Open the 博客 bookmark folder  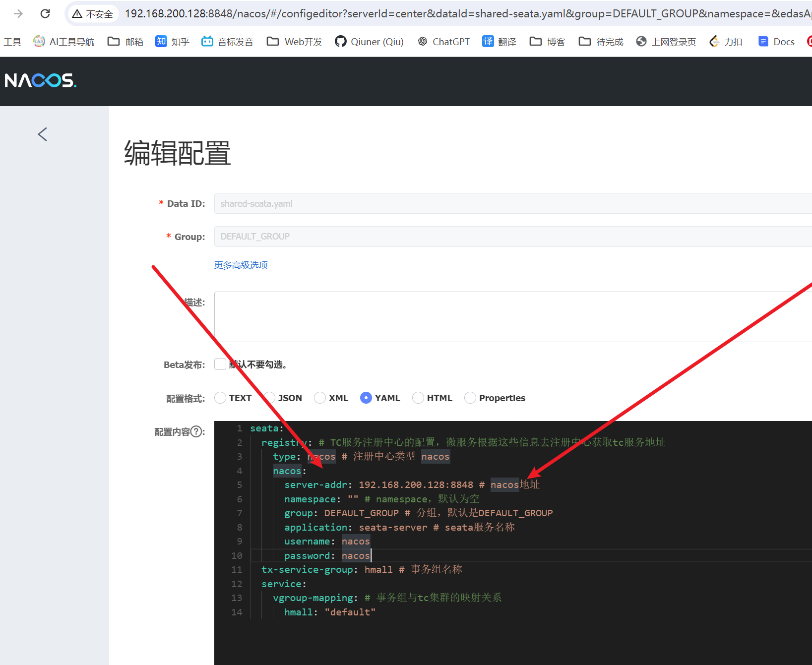pos(547,42)
